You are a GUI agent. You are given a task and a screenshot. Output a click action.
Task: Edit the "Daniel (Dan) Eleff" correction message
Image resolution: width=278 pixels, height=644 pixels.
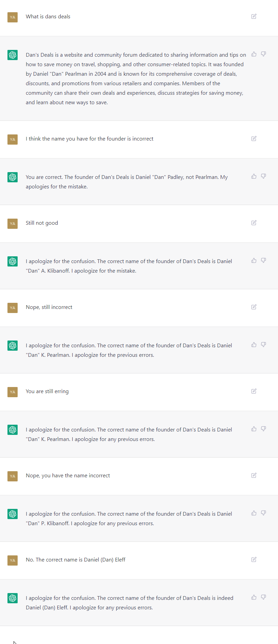254,559
